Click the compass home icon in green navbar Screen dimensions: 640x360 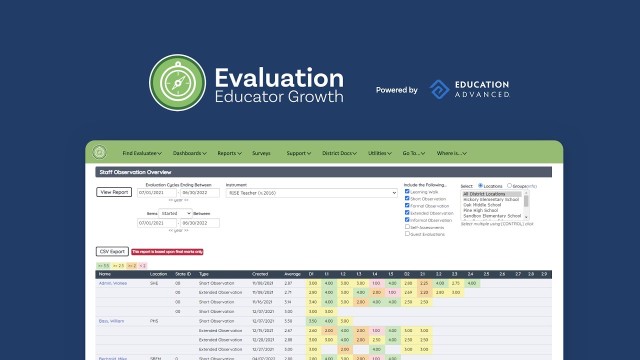[99, 152]
